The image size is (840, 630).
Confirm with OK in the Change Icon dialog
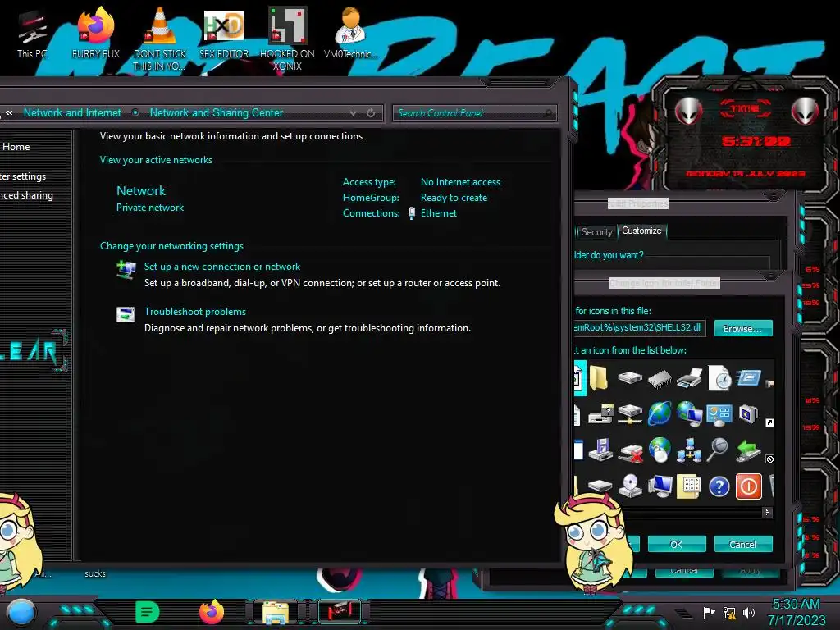click(x=677, y=545)
